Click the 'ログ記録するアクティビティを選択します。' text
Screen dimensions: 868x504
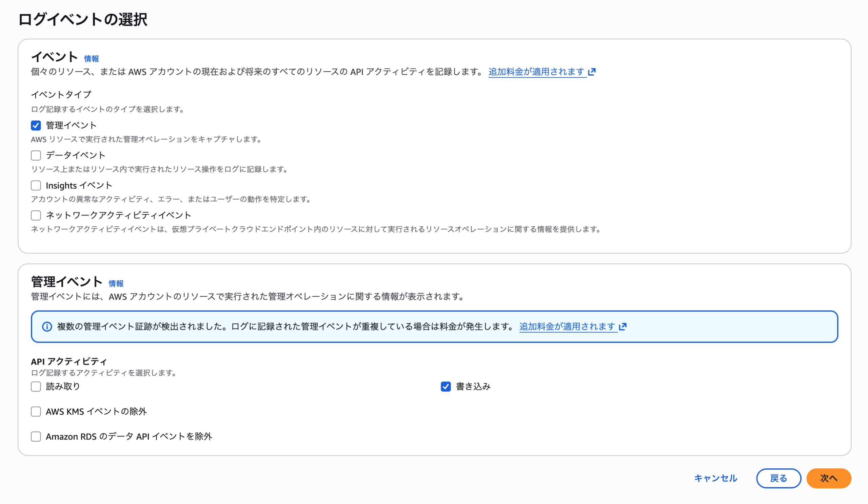coord(104,373)
